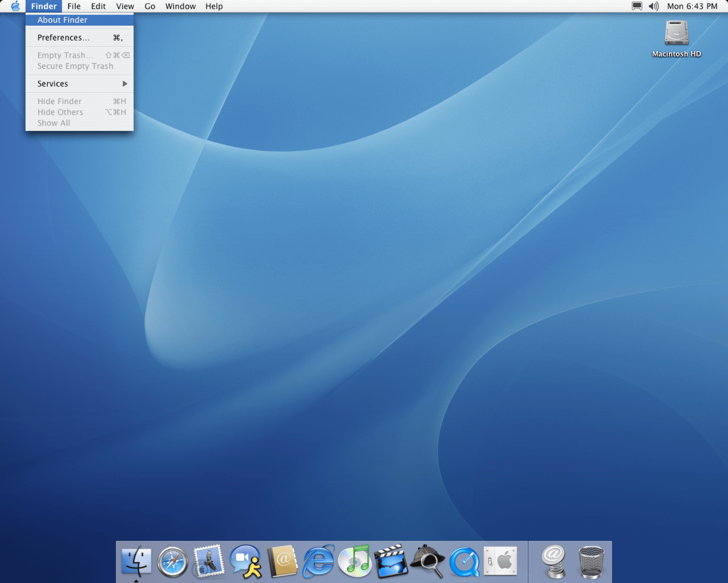Screen dimensions: 728x583
Task: Open the Mail stamp icon in Dock
Action: 209,561
